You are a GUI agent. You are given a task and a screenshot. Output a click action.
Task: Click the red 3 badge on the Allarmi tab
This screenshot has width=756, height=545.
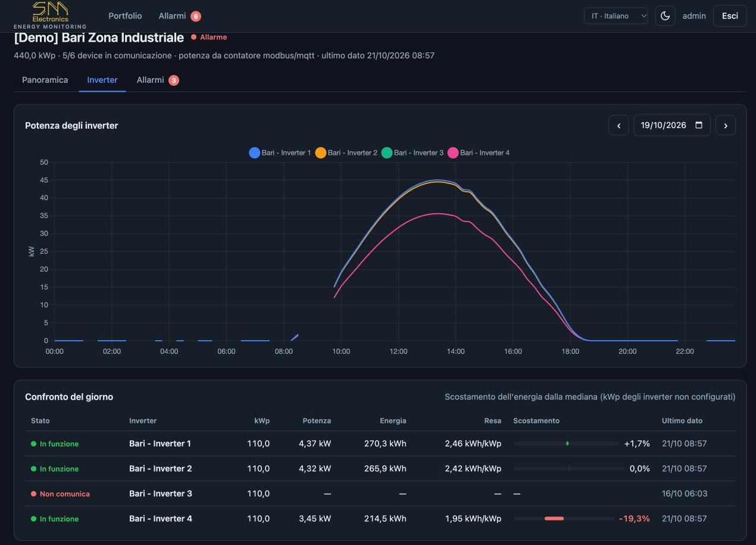tap(174, 80)
